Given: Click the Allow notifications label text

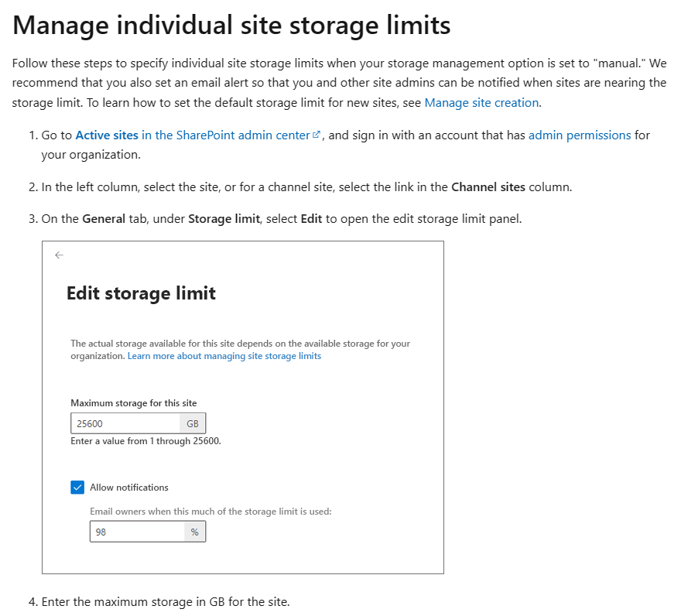Looking at the screenshot, I should pos(129,488).
